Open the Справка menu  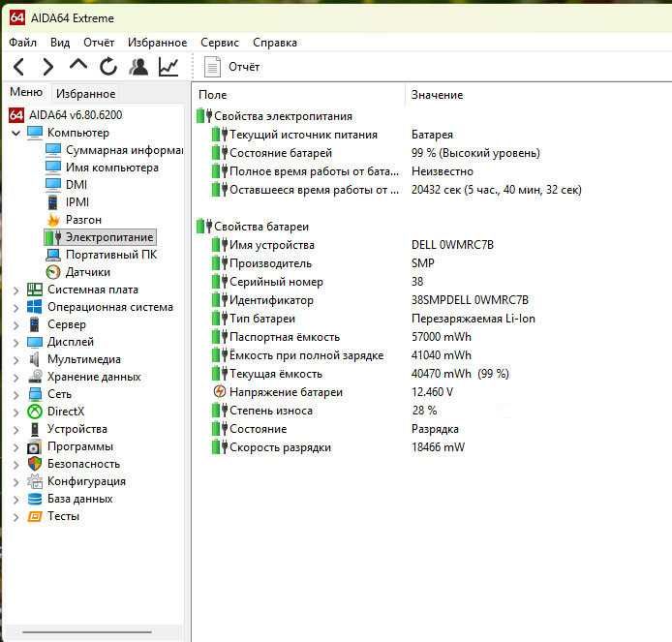coord(275,43)
